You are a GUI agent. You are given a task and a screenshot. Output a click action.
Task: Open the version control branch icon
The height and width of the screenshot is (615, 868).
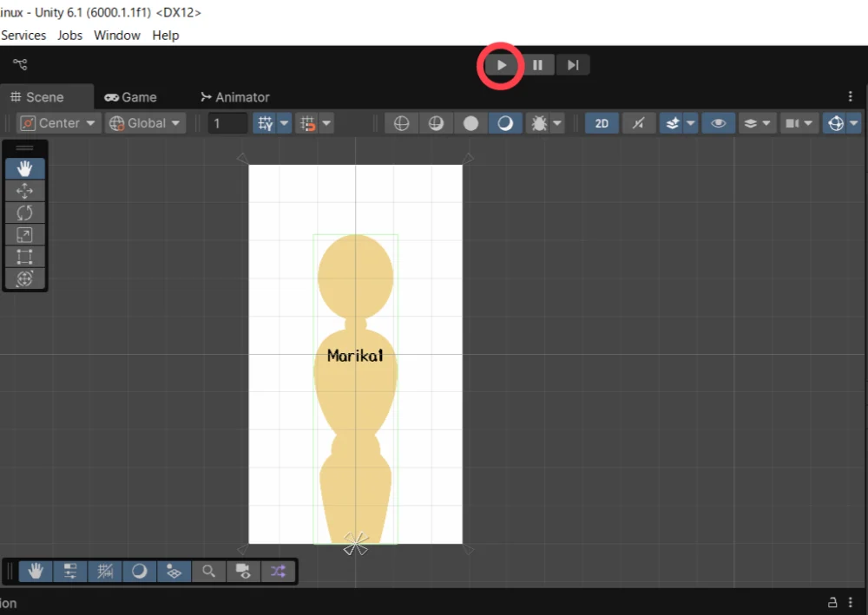tap(20, 64)
